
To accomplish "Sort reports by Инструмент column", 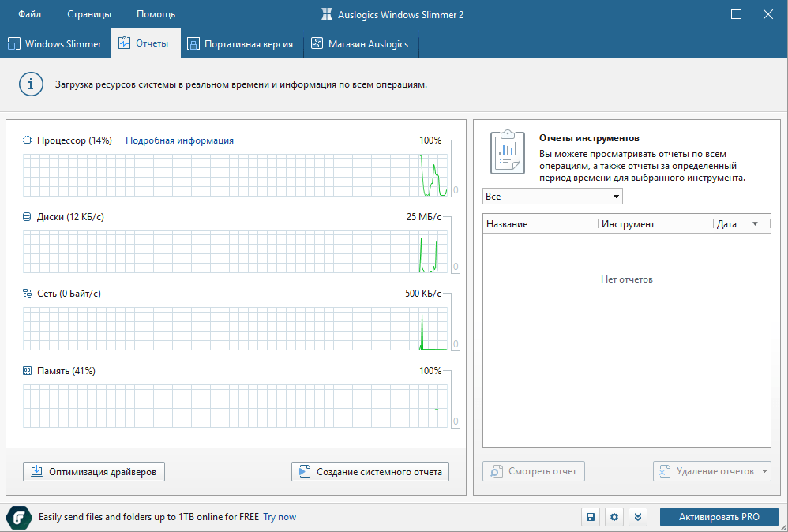I will pyautogui.click(x=655, y=224).
